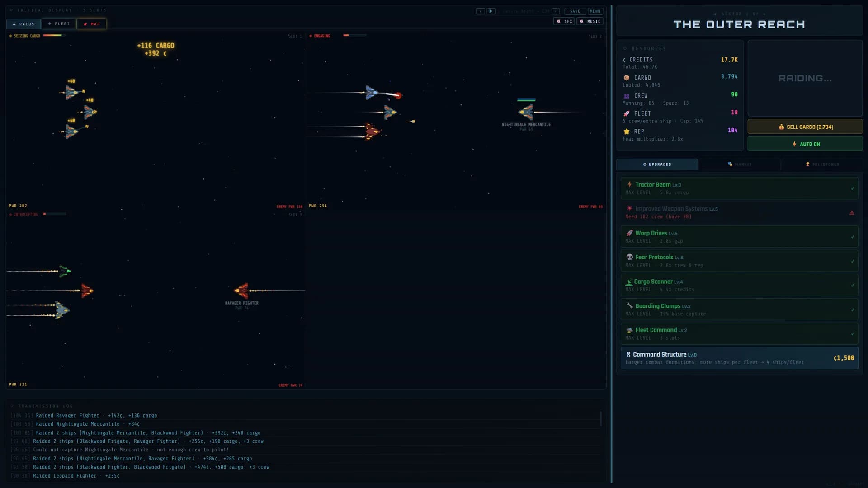Click the Tractor Beam lightning icon
The width and height of the screenshot is (868, 488).
click(x=629, y=184)
